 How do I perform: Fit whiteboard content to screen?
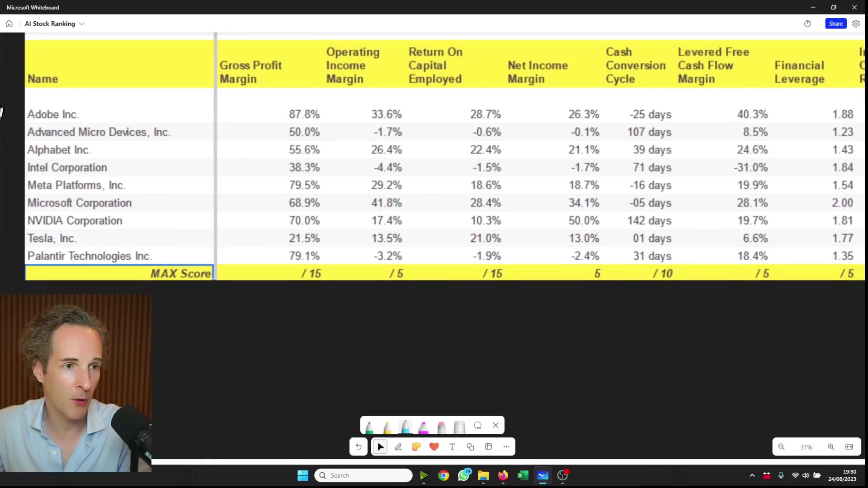point(849,447)
